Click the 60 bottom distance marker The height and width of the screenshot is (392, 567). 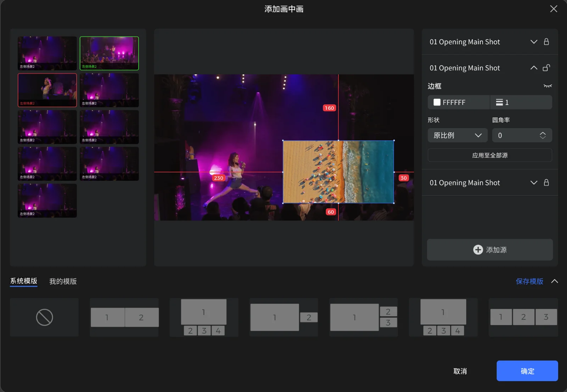click(x=331, y=212)
